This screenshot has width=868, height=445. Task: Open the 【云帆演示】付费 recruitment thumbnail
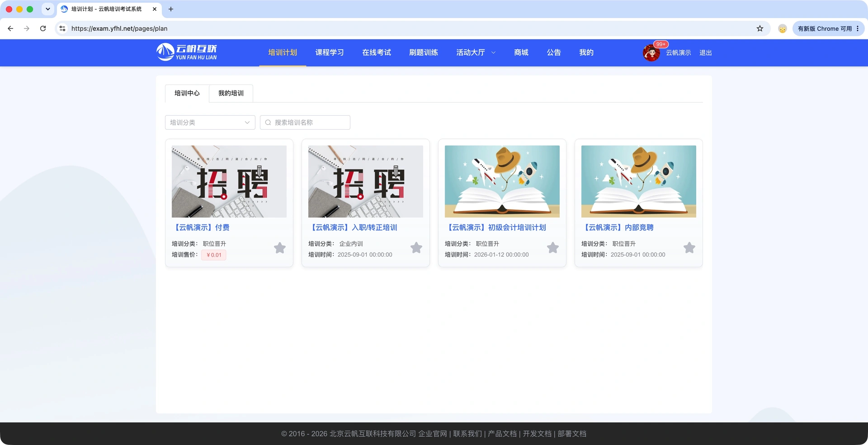[x=229, y=181]
